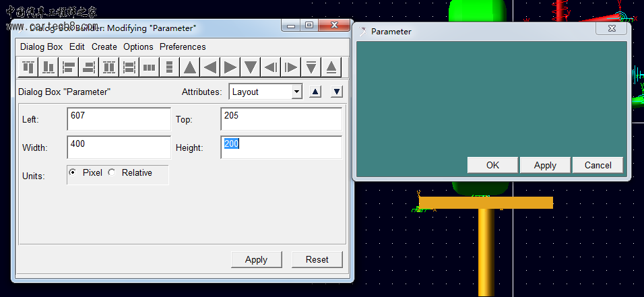Click the plain right triangle toolbar icon
This screenshot has height=297, width=644.
[x=230, y=67]
